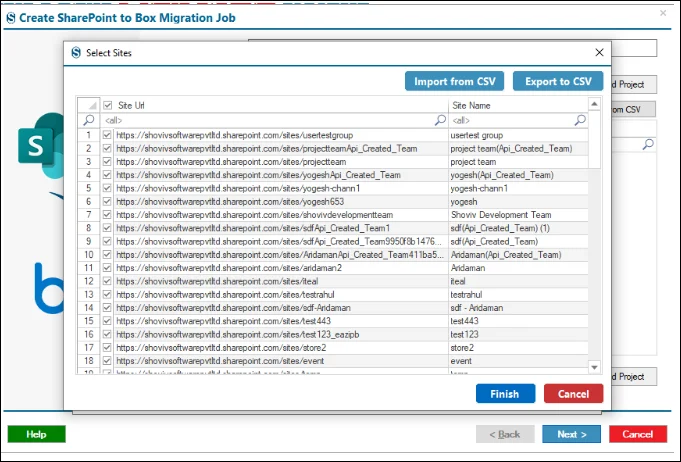Viewport: 681px width, 462px height.
Task: Toggle the select-all checkbox beside Site Url header
Action: [108, 105]
